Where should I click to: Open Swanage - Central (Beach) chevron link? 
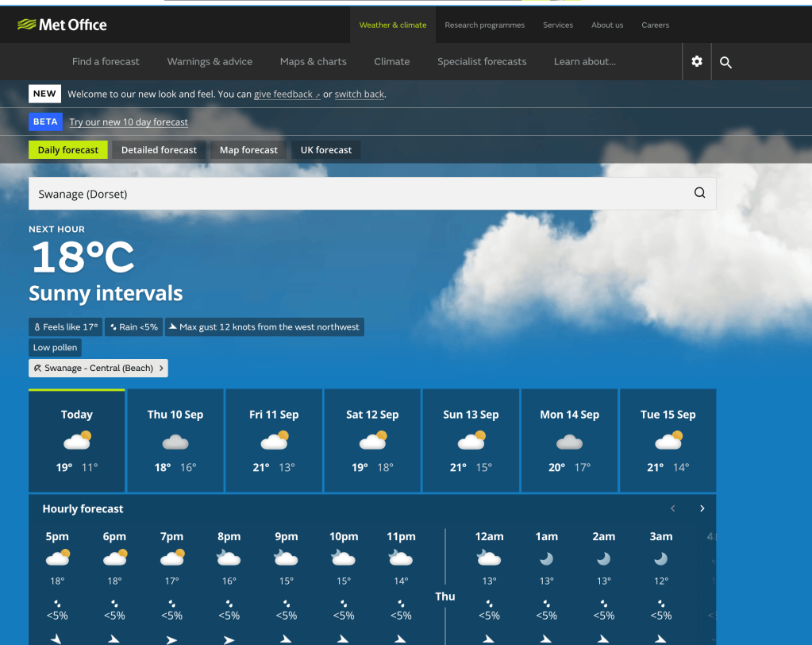point(98,368)
